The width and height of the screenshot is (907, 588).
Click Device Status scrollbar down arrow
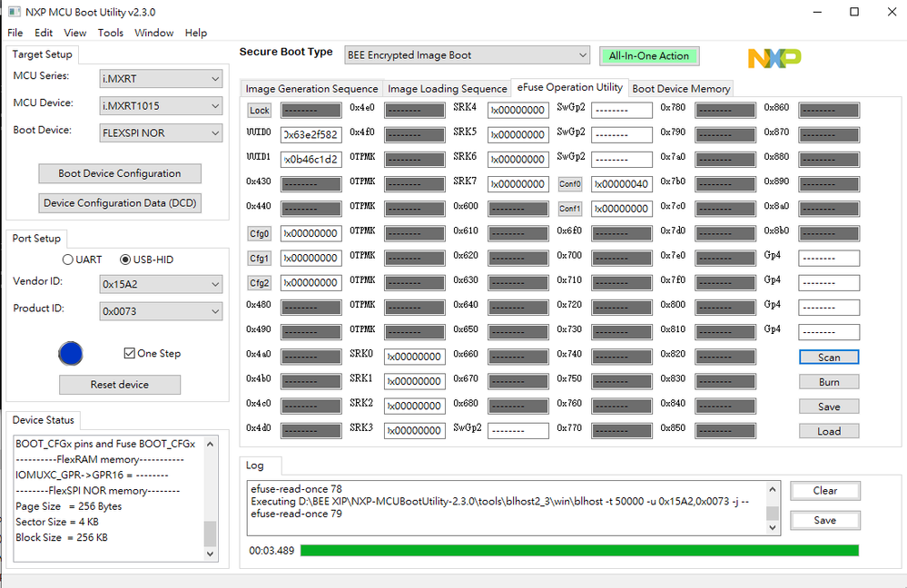point(210,554)
